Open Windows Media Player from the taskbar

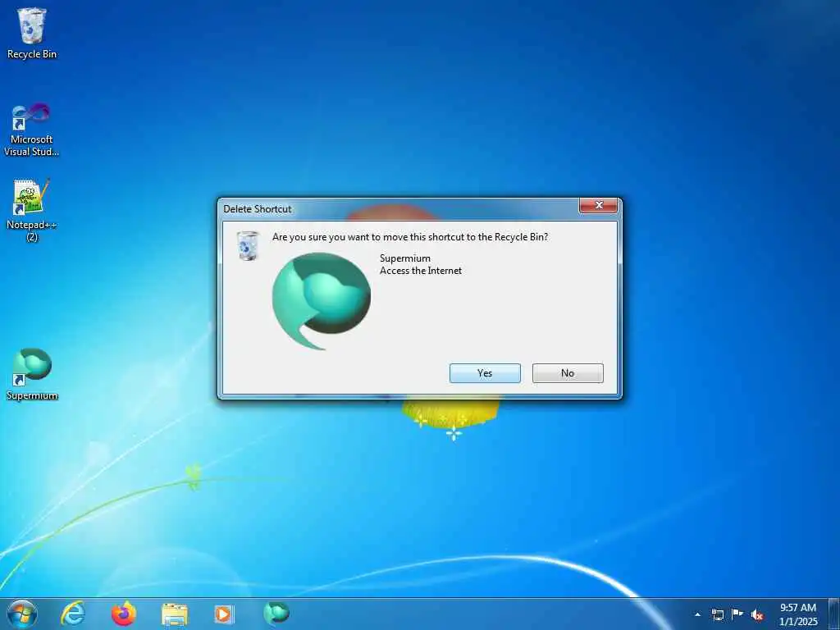[x=224, y=614]
